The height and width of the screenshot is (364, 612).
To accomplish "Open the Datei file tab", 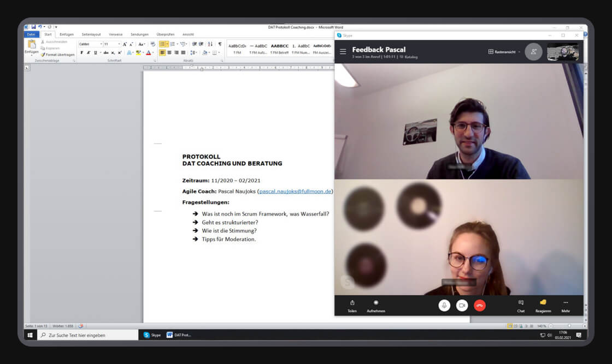I will (31, 34).
